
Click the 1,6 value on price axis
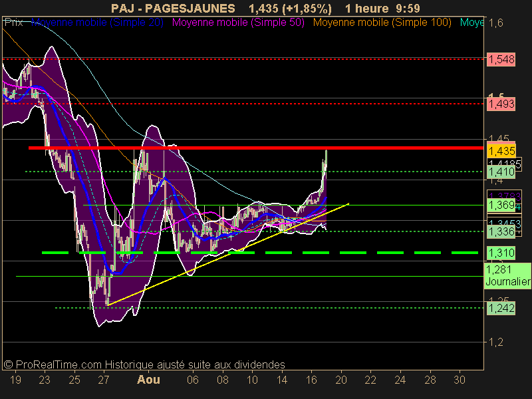(495, 23)
